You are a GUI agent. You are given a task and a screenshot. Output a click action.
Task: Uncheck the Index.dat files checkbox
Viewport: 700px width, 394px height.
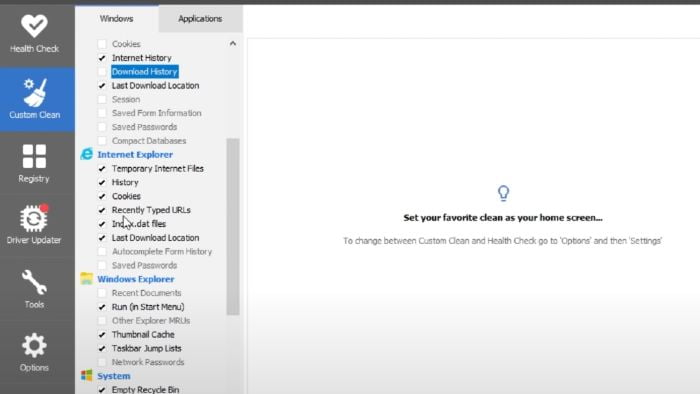[102, 224]
